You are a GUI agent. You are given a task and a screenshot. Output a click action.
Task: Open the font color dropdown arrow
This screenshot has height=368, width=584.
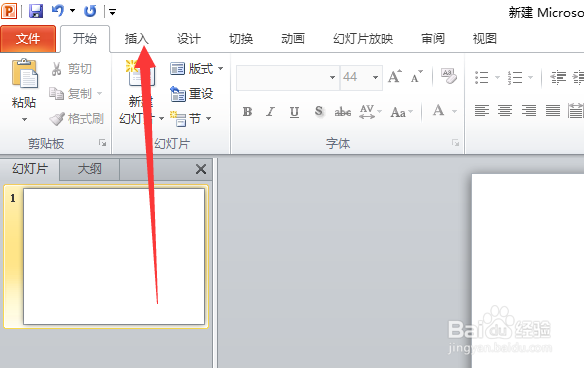[x=454, y=111]
